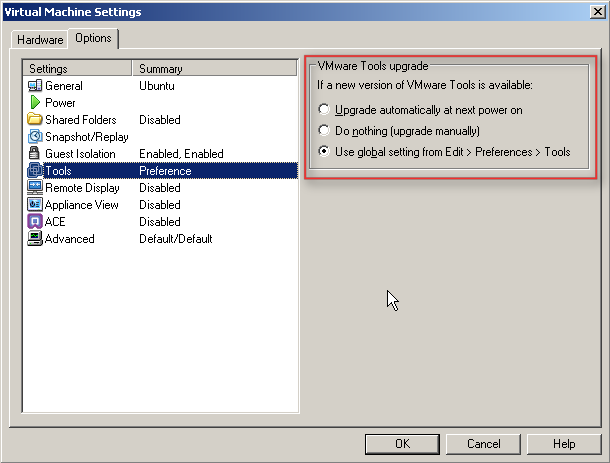
Task: Select the Advanced settings icon
Action: point(35,239)
